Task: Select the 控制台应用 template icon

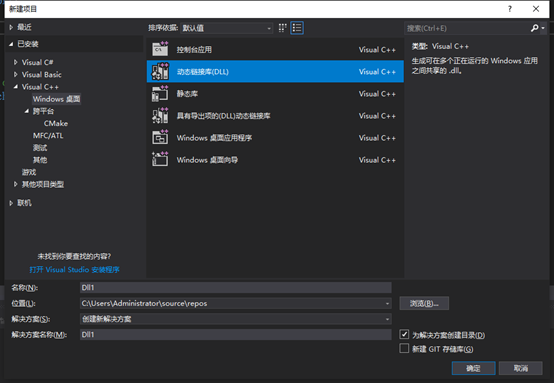Action: [x=160, y=49]
